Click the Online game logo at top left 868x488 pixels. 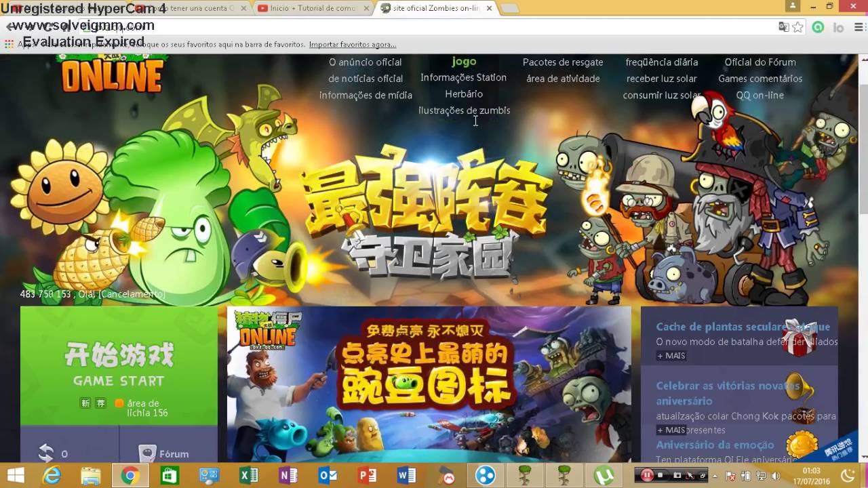[x=113, y=75]
